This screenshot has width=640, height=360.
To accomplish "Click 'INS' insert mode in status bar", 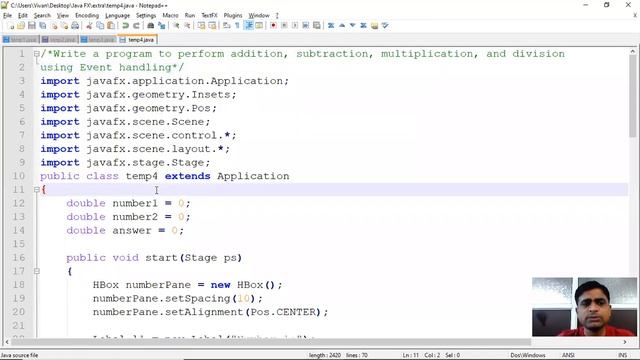I will pyautogui.click(x=622, y=355).
